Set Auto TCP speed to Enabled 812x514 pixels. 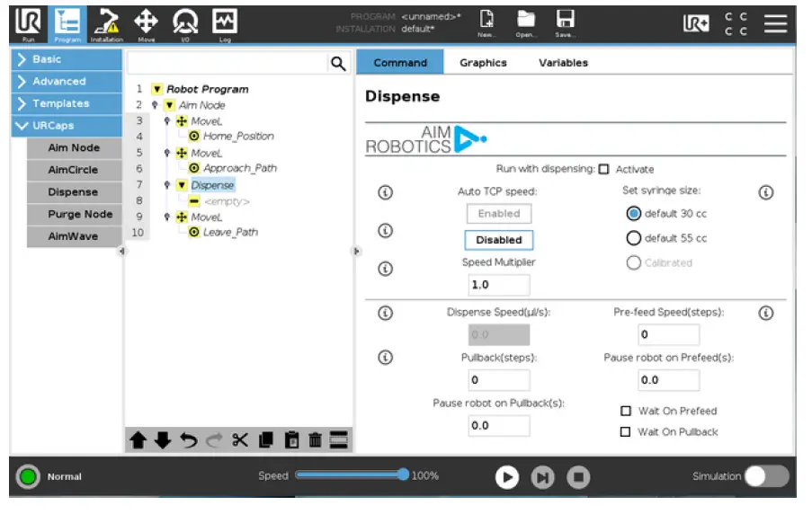point(499,214)
